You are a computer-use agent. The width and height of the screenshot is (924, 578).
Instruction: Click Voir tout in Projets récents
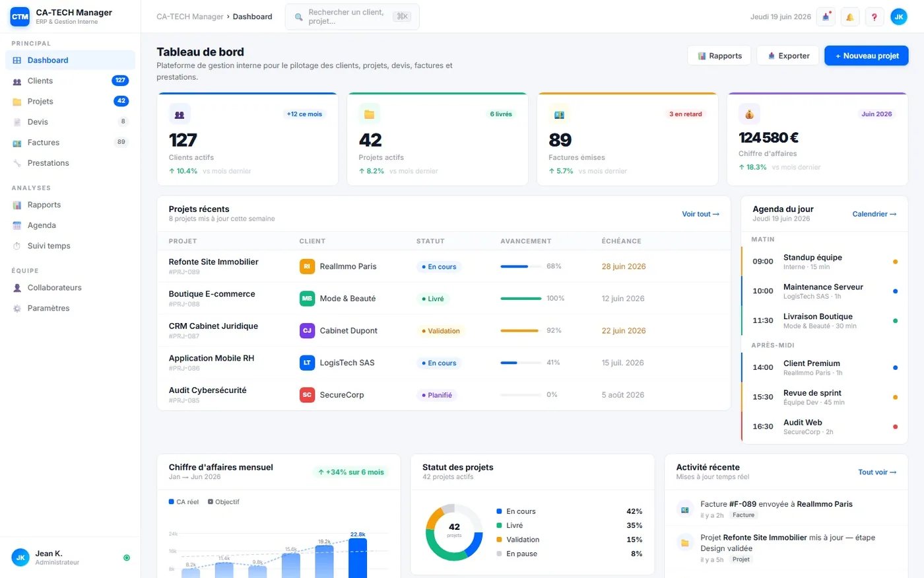click(700, 214)
